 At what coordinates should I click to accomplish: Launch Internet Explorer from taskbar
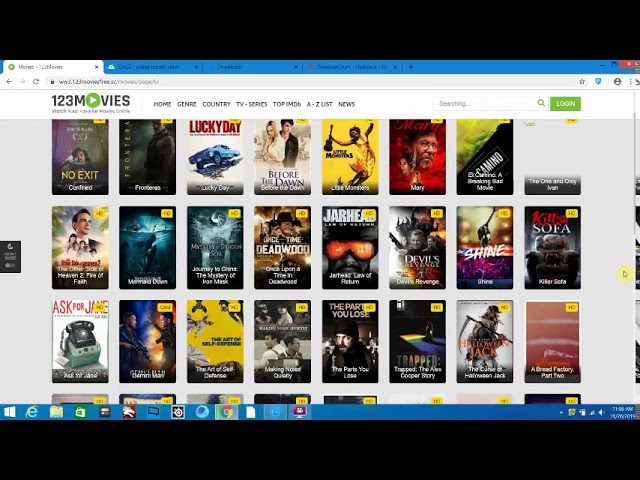(31, 412)
